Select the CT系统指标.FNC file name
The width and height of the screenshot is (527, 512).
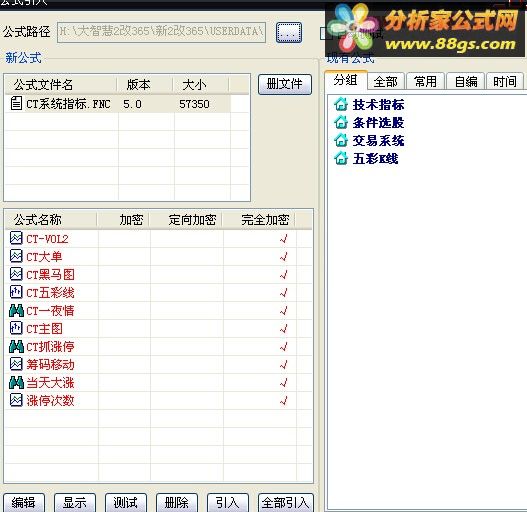click(x=68, y=104)
